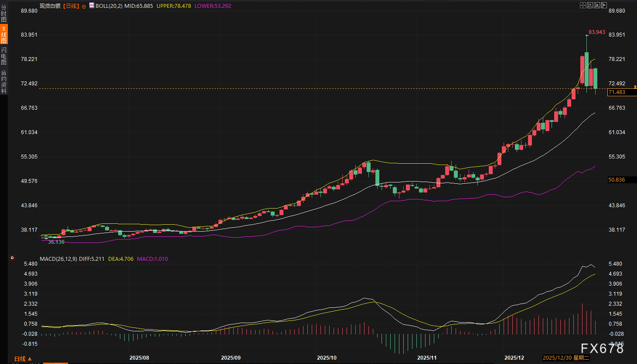
Task: Click the LOWER:53.292 value
Action: coord(213,6)
